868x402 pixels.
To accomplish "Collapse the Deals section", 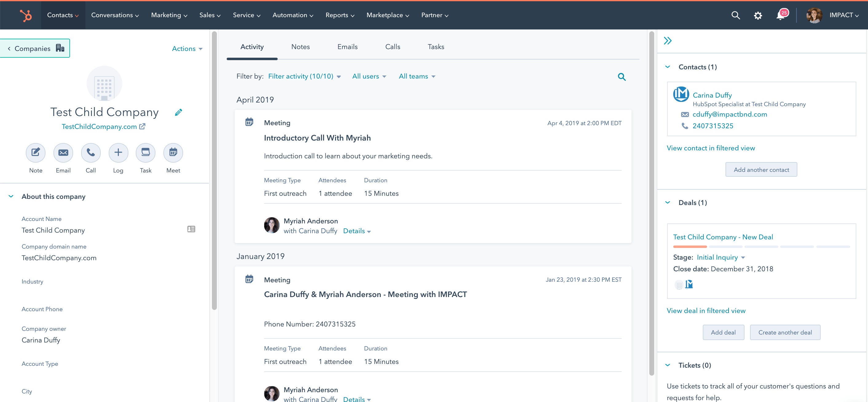I will coord(667,202).
